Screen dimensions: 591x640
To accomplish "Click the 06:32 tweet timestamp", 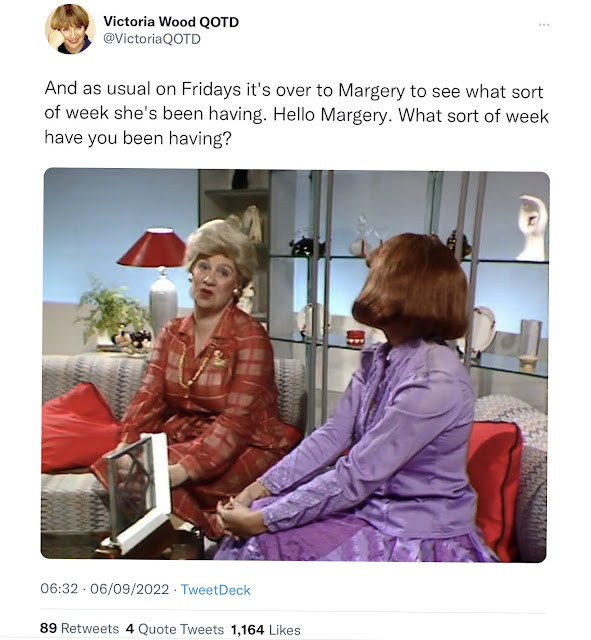I will click(59, 589).
